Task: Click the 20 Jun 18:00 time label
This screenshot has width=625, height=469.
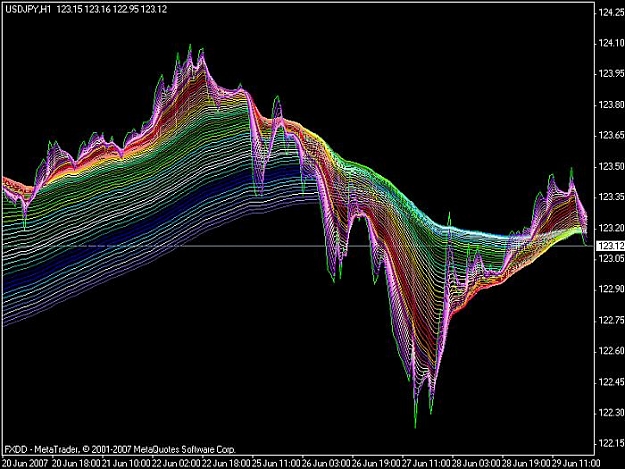Action: [x=76, y=463]
